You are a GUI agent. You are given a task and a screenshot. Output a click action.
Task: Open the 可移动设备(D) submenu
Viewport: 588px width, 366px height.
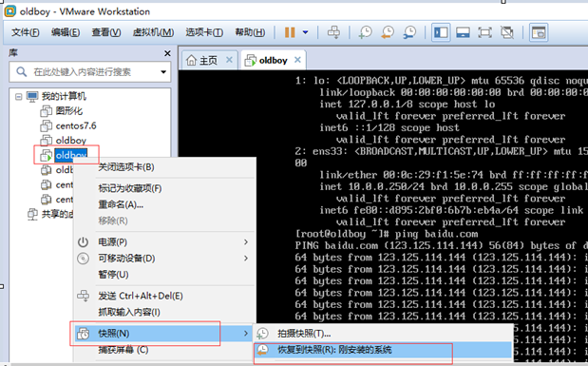(x=164, y=259)
